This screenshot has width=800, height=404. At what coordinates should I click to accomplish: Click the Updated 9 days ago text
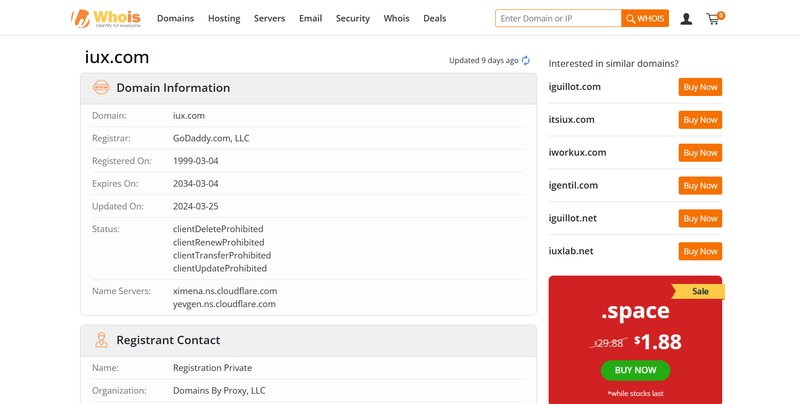click(484, 61)
